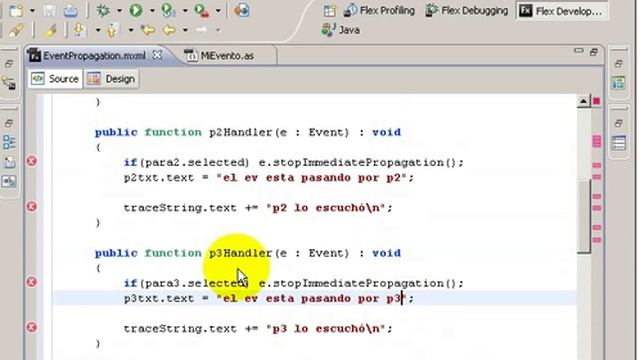Click the vertical scrollbar thumb
640x360 pixels.
(x=584, y=216)
